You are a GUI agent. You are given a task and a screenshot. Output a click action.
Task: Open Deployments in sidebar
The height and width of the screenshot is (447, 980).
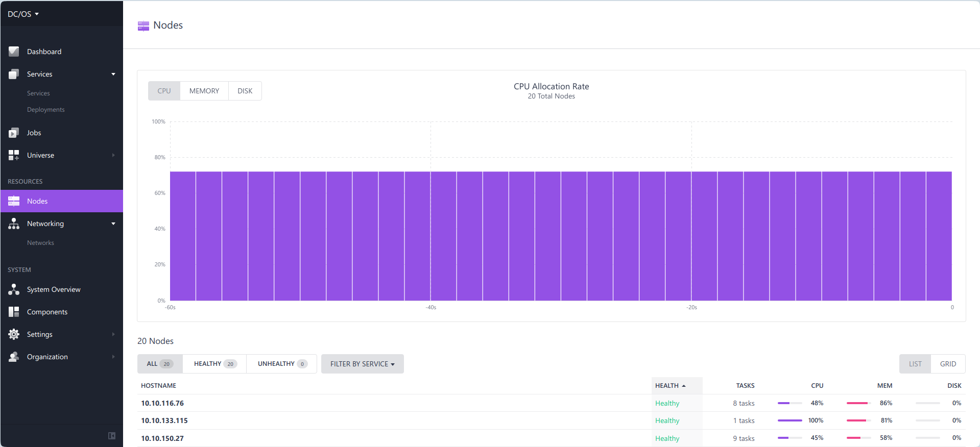46,110
